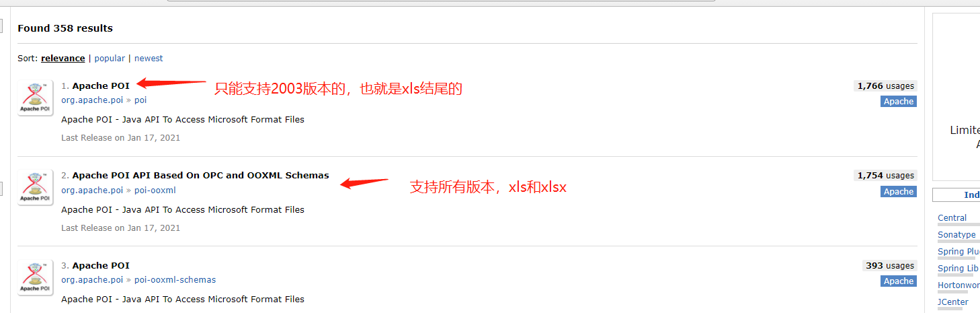The height and width of the screenshot is (313, 980).
Task: Open the Sonatype repository link
Action: click(x=956, y=235)
